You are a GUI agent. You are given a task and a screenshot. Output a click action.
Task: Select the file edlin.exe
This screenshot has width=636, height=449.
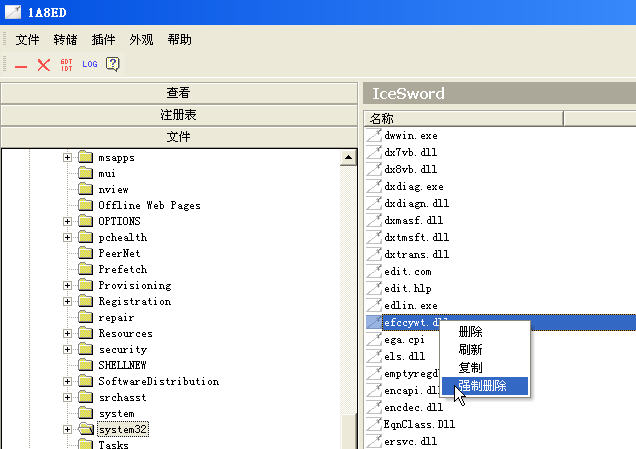click(410, 305)
